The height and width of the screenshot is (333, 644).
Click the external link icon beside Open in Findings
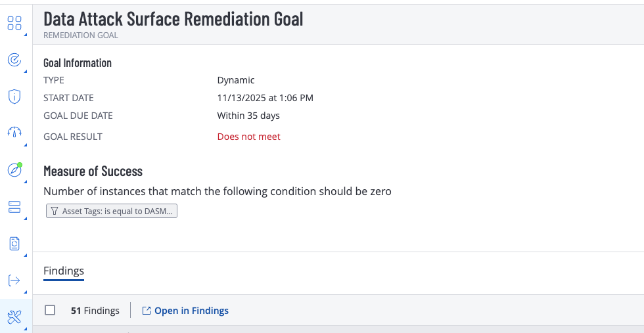(x=147, y=311)
